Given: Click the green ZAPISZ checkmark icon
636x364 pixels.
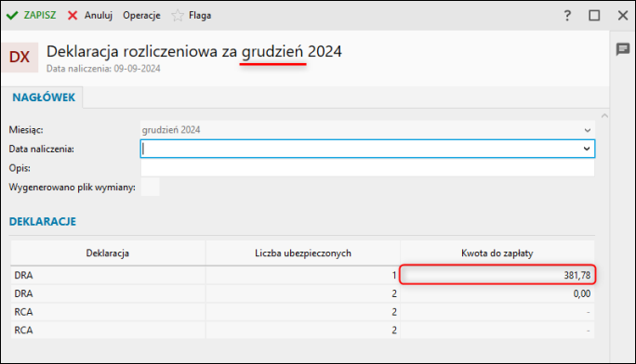Looking at the screenshot, I should tap(12, 16).
